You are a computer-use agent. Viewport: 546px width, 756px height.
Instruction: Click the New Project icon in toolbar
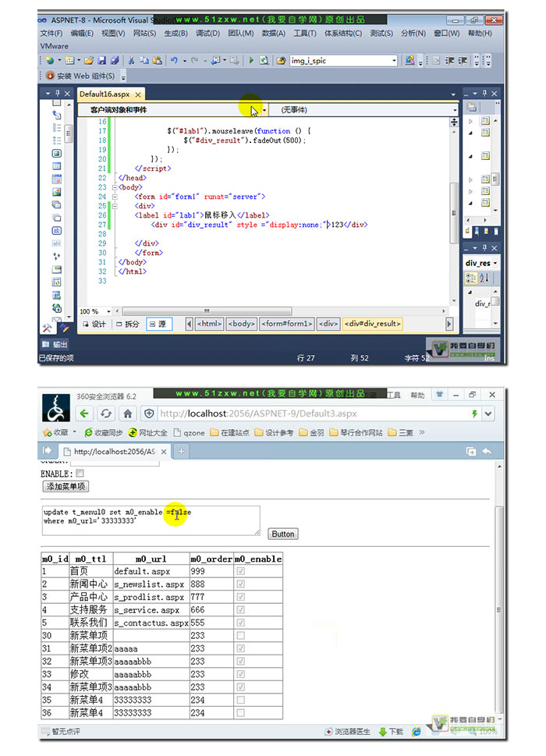point(50,61)
